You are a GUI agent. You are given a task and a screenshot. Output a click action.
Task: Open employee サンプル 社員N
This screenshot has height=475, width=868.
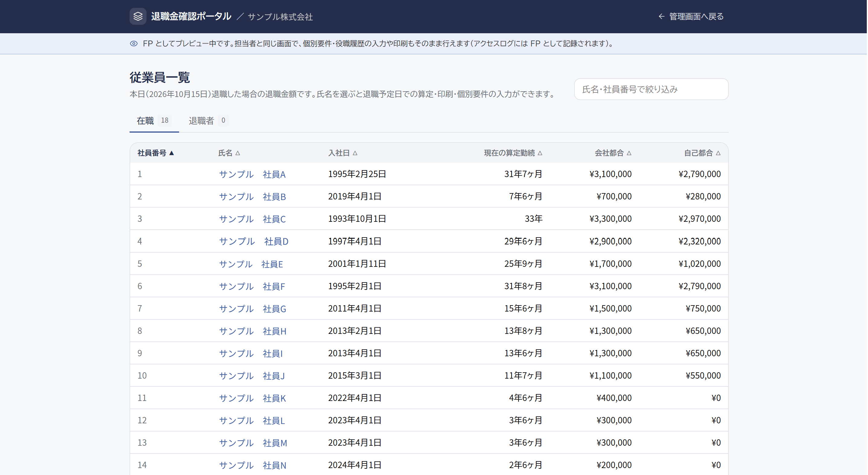tap(253, 465)
